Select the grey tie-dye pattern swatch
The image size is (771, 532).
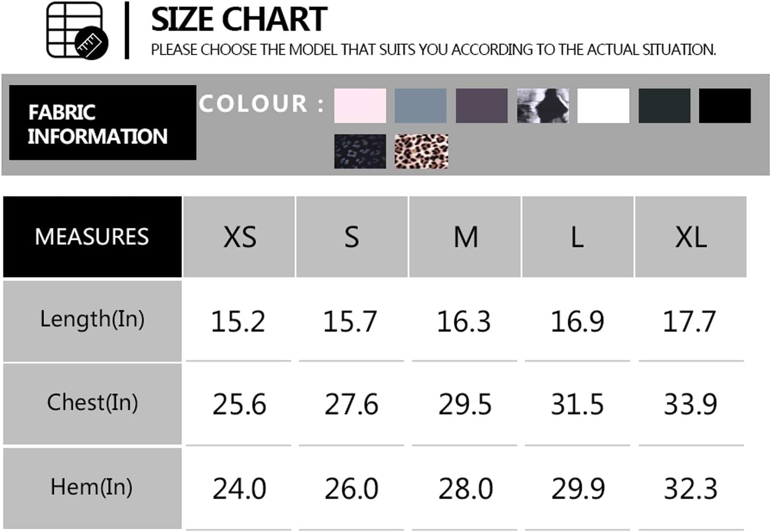coord(543,106)
